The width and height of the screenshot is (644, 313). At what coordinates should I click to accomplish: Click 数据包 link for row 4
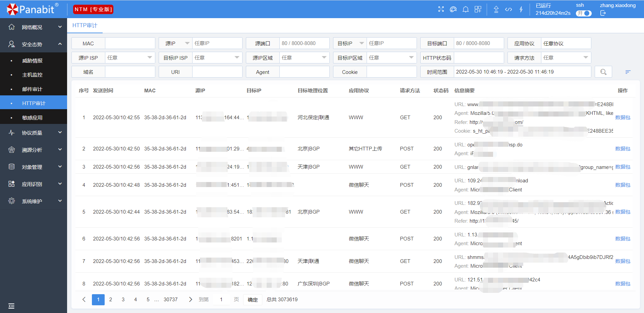point(623,185)
